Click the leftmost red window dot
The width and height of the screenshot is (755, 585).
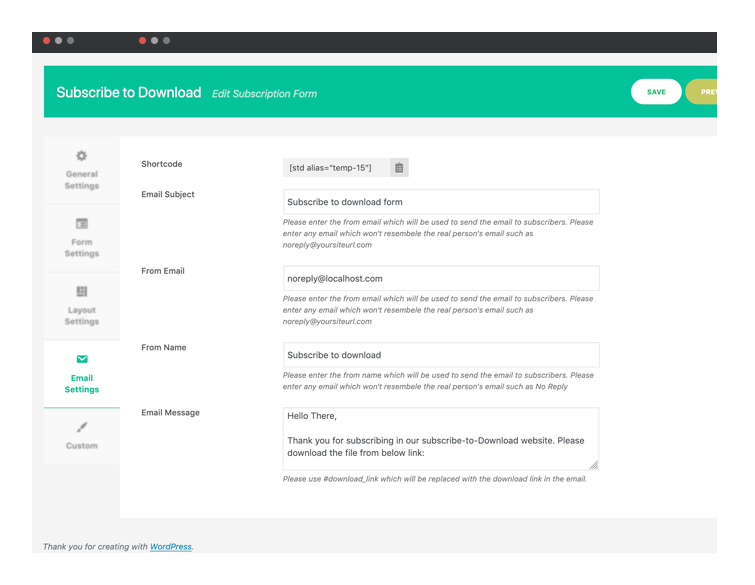(47, 41)
